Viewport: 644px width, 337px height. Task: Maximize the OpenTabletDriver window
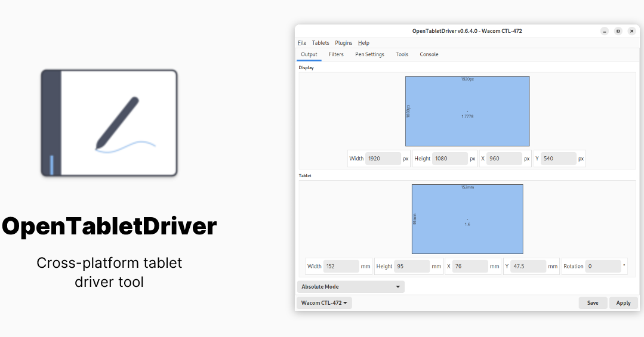coord(618,31)
